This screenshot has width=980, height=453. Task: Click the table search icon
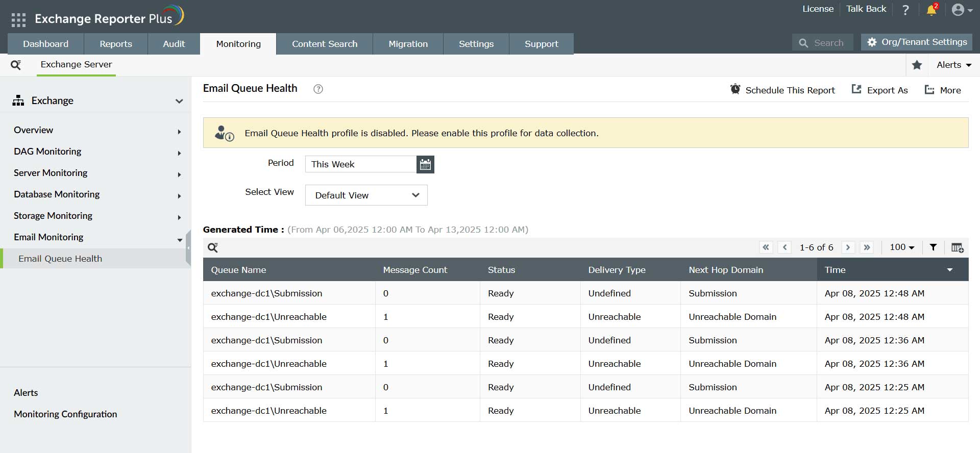point(213,247)
